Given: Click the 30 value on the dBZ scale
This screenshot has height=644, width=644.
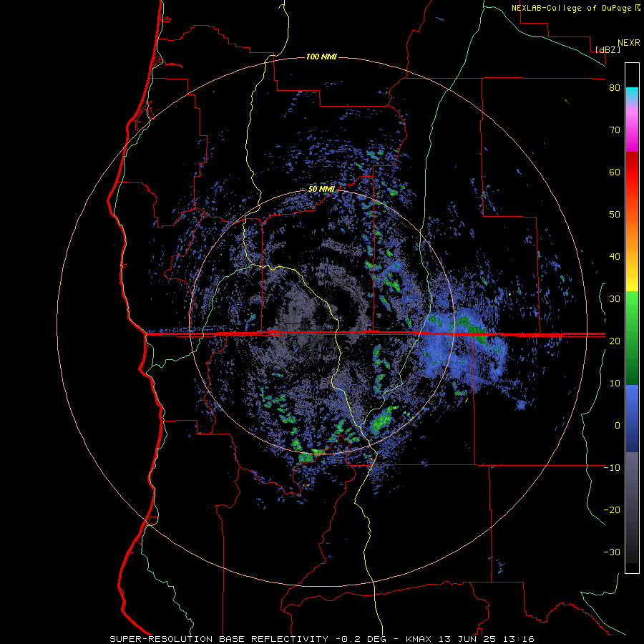Looking at the screenshot, I should click(x=615, y=299).
